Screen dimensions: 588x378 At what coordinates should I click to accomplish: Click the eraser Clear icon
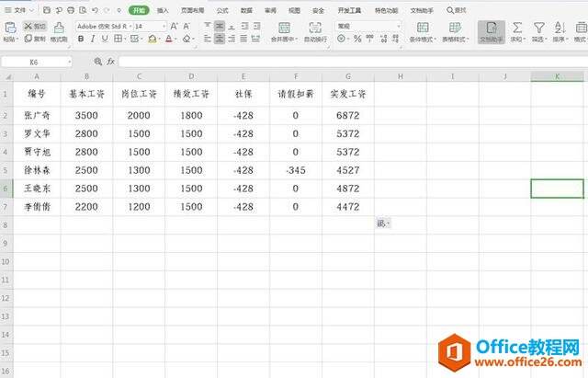coord(187,39)
